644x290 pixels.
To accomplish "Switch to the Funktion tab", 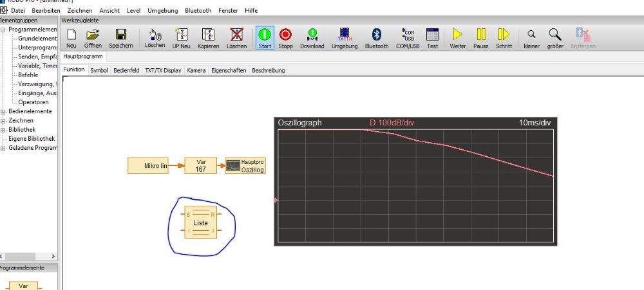I will coord(74,69).
